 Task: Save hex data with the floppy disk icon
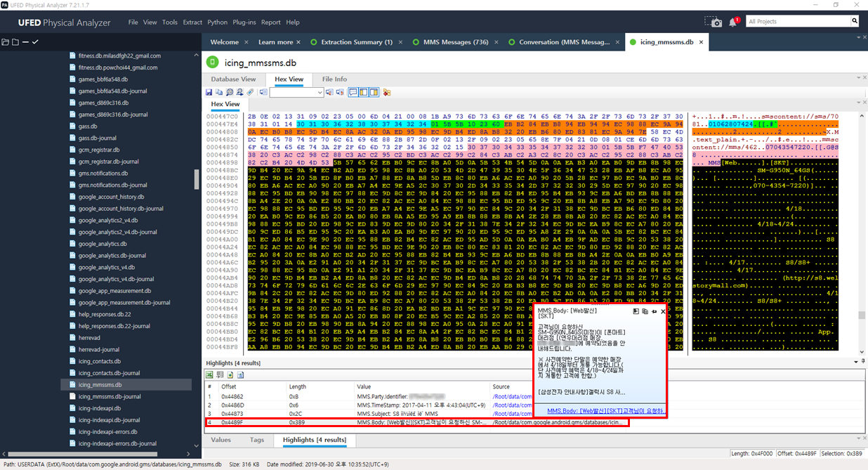tap(209, 92)
